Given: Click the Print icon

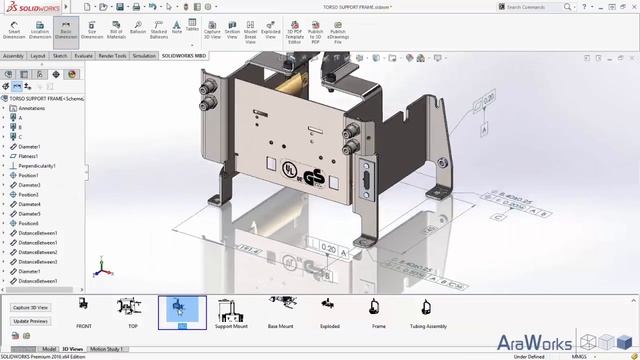Looking at the screenshot, I should [136, 7].
